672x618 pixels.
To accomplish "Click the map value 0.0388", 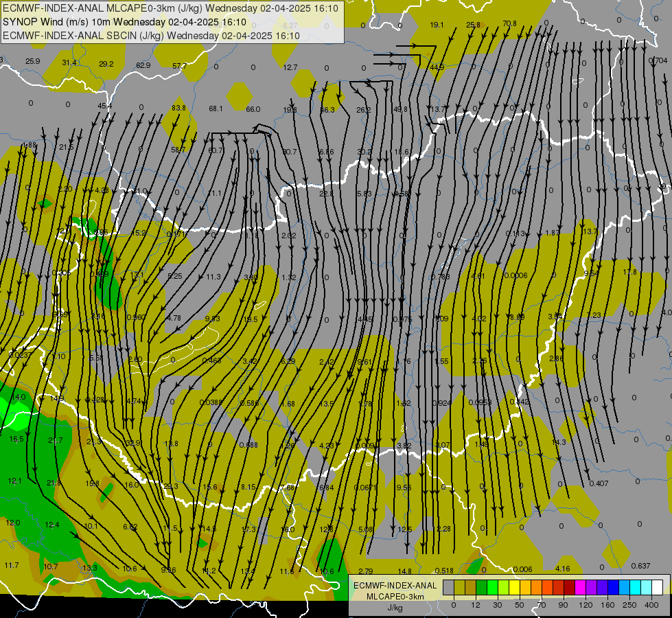I will click(211, 402).
